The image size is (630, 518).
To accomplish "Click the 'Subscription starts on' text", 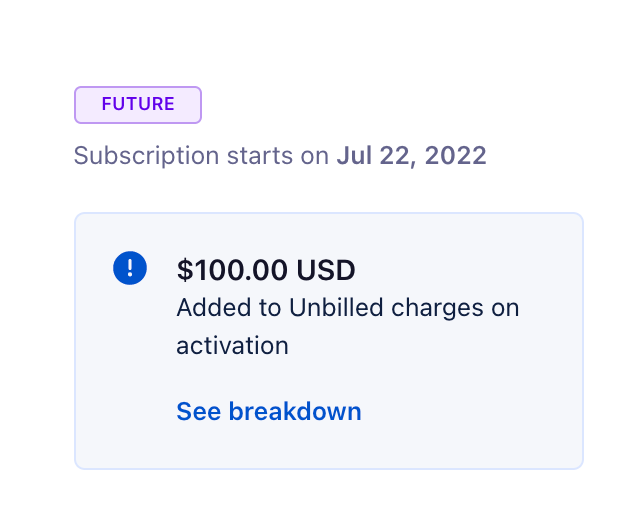I will point(201,156).
